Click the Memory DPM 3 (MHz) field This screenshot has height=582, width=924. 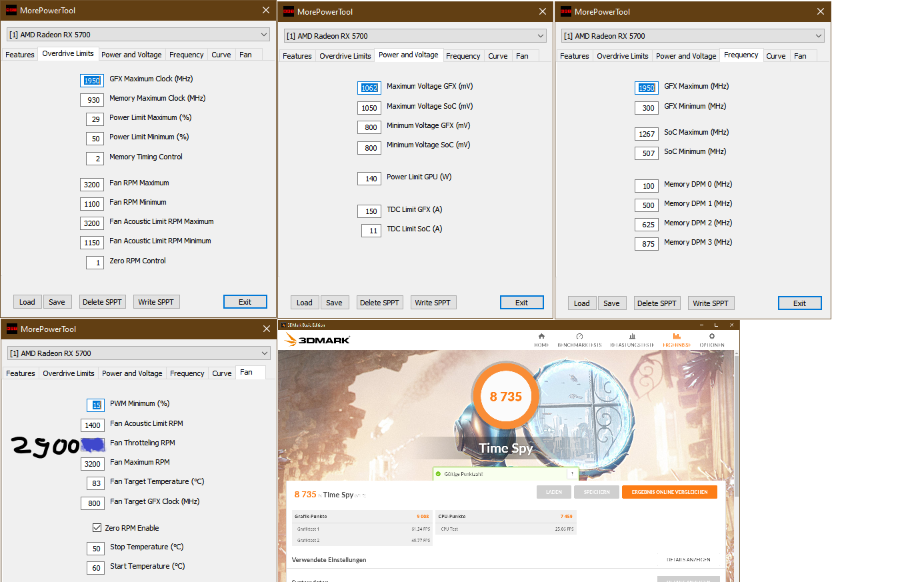(x=647, y=244)
